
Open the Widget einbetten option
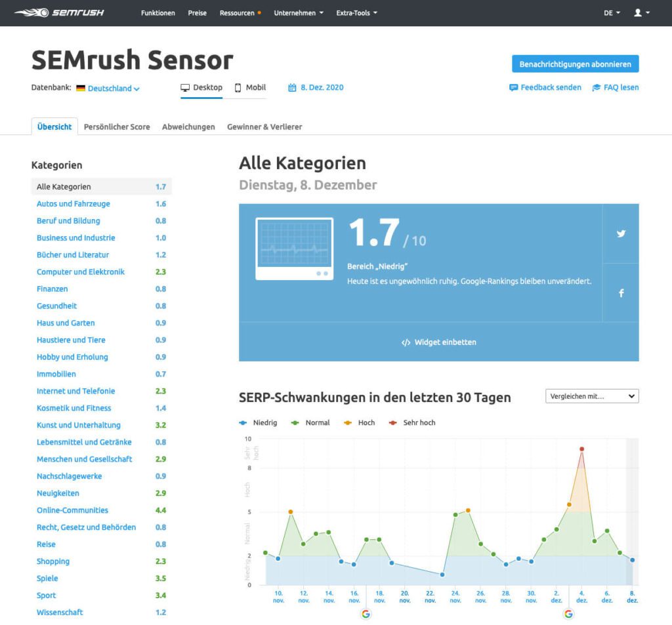[x=438, y=342]
